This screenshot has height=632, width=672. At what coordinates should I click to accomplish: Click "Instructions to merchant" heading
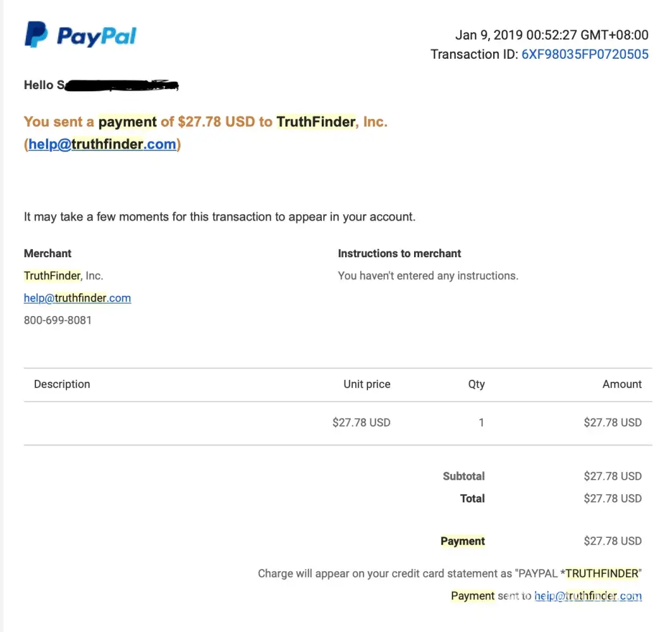[x=399, y=253]
